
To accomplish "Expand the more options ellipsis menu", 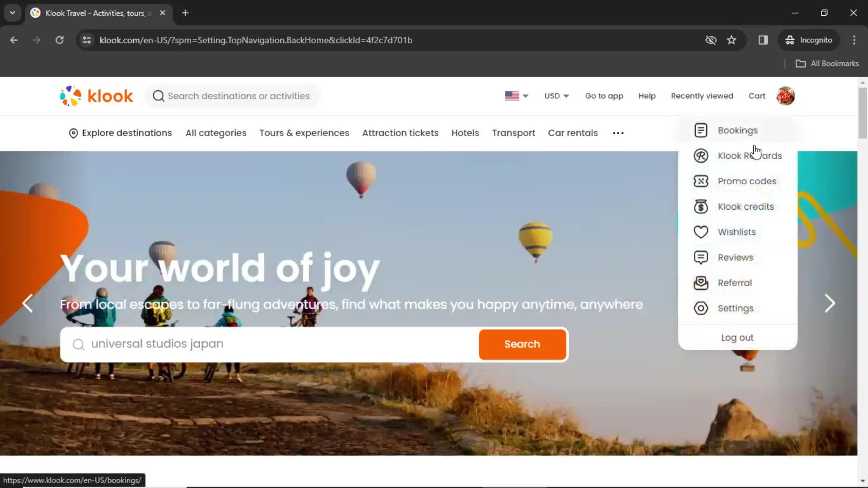I will 618,133.
